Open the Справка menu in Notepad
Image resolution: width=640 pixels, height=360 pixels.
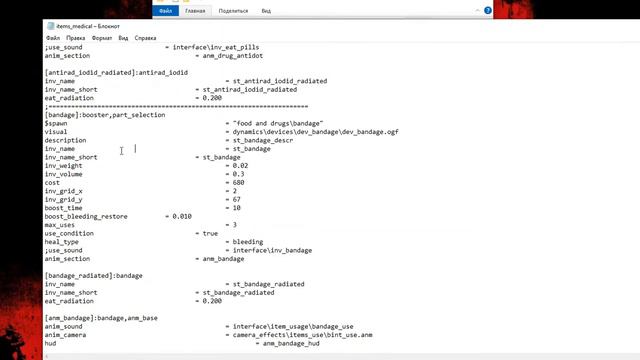145,38
